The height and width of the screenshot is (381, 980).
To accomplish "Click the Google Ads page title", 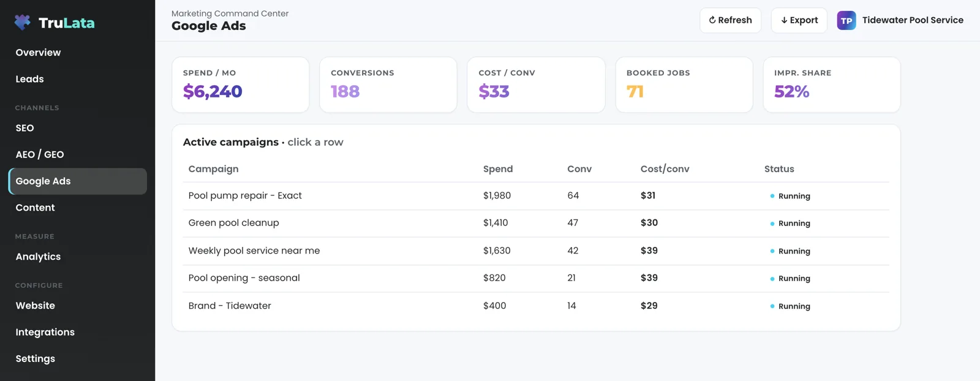I will click(209, 26).
